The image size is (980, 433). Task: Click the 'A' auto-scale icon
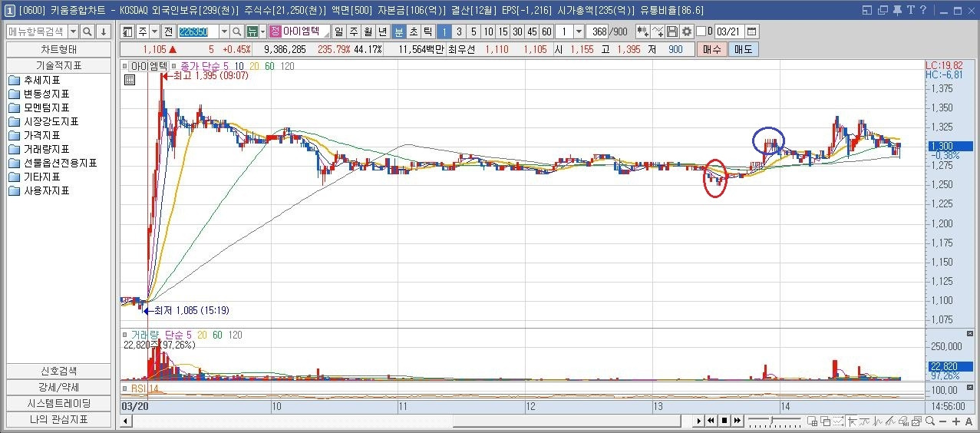[968, 421]
